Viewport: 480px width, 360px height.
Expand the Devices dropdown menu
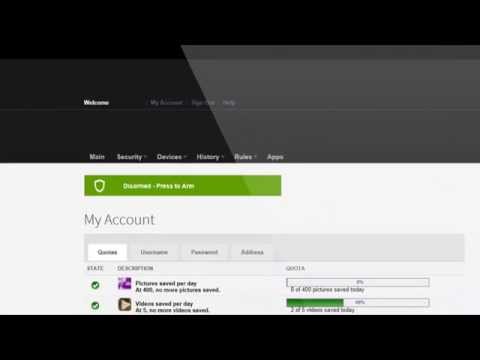pos(171,157)
